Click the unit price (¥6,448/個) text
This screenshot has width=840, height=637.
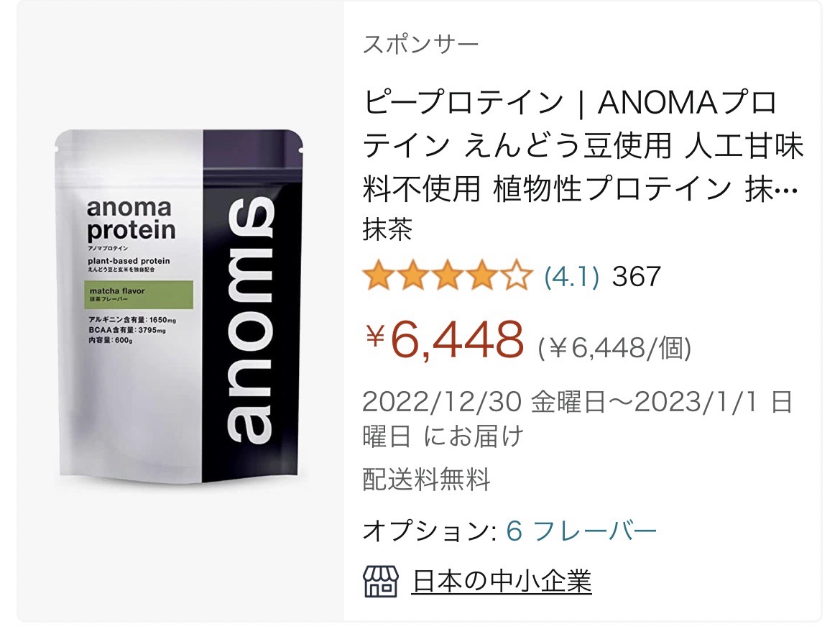coord(614,348)
